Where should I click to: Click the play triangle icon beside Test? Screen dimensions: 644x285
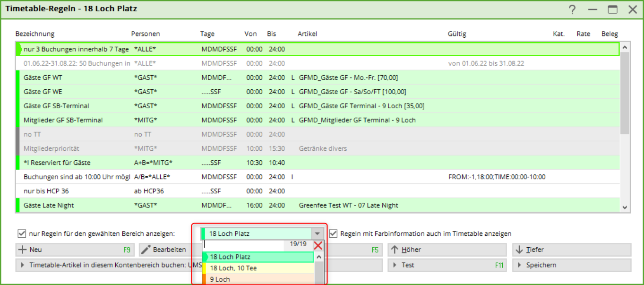pyautogui.click(x=395, y=265)
